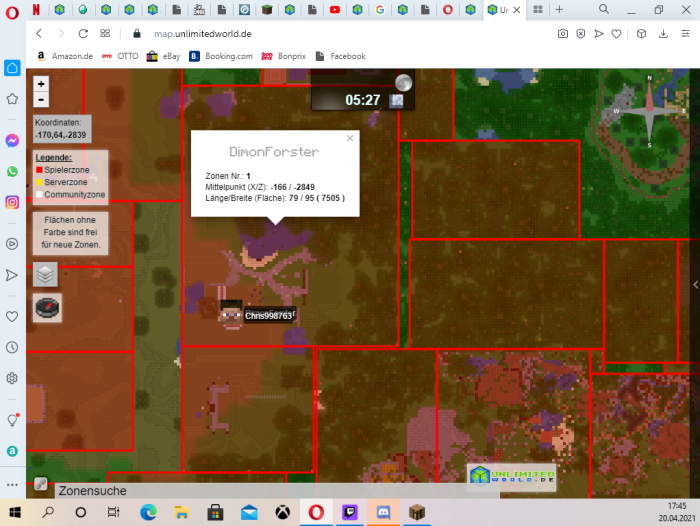Close the DimonForster zone popup
The image size is (700, 526).
pyautogui.click(x=350, y=138)
